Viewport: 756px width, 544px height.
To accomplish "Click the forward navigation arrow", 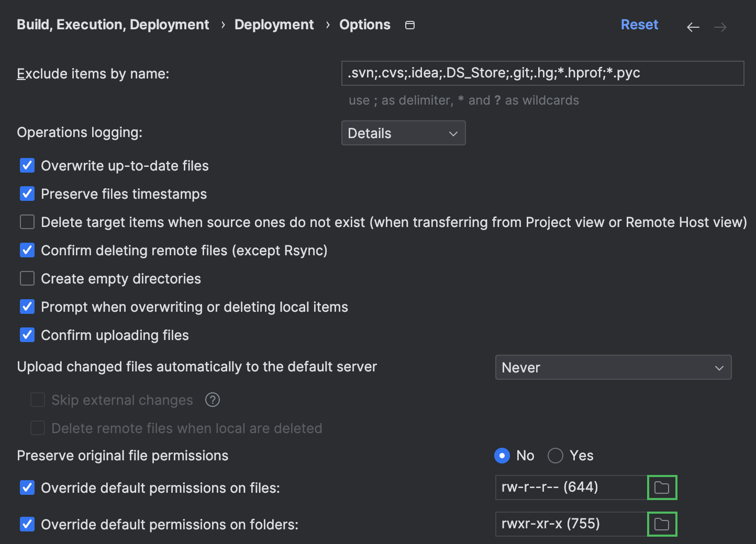I will (x=720, y=26).
